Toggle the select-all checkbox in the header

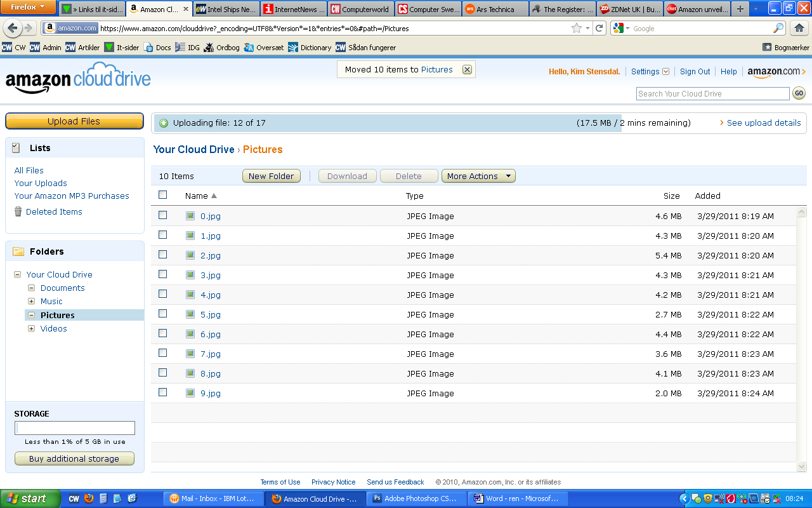[x=163, y=195]
